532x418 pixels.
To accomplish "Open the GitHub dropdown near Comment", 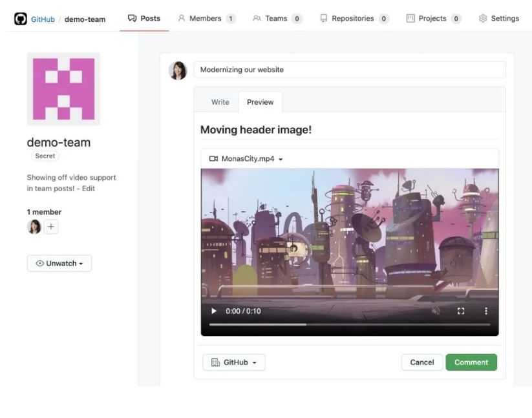I will [x=233, y=362].
